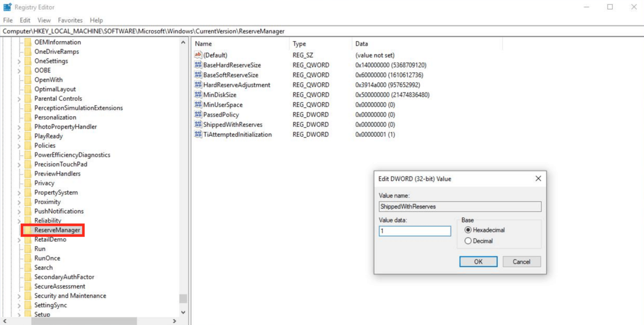Image resolution: width=644 pixels, height=325 pixels.
Task: Click the QWORD icon next to BaseSoftReserveSize
Action: click(198, 75)
